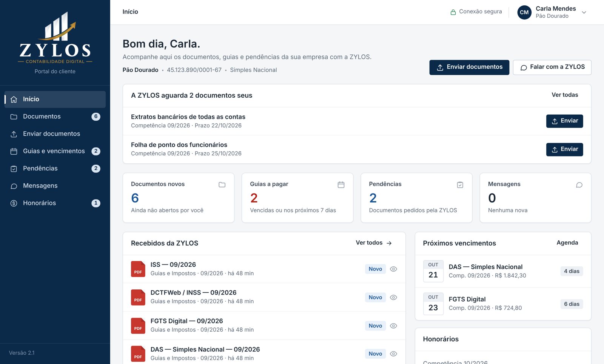
Task: Click checklist icon in Pendências card
Action: tap(460, 185)
